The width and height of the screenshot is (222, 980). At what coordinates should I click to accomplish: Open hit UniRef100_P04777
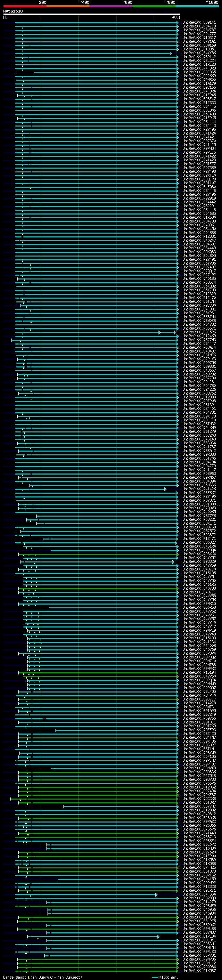point(199,34)
